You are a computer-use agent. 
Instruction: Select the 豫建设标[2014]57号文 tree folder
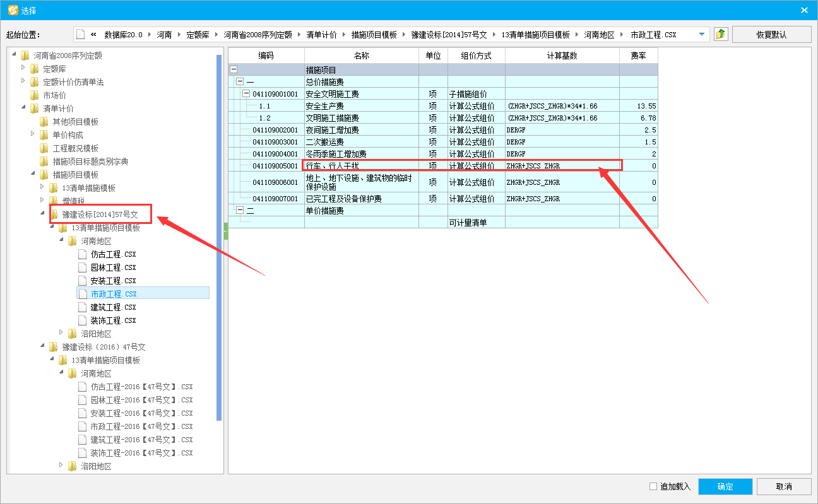tap(100, 214)
